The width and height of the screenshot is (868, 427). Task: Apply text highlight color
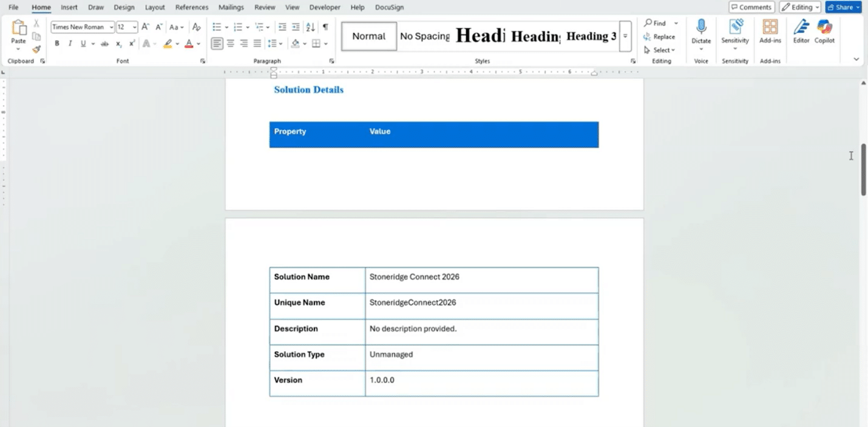click(168, 44)
